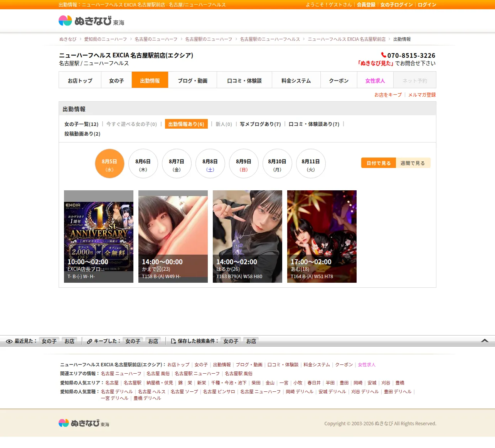Click footer link 納屋橋・伏見

pyautogui.click(x=160, y=383)
